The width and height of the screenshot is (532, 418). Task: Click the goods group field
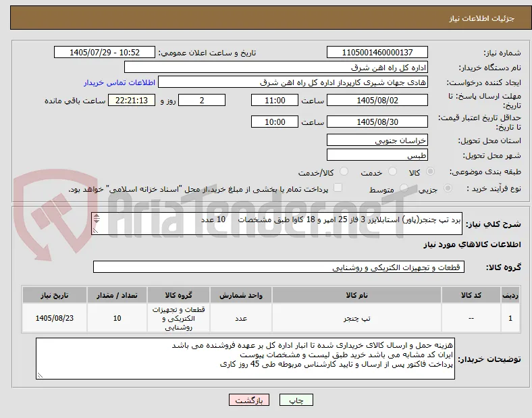pos(279,267)
